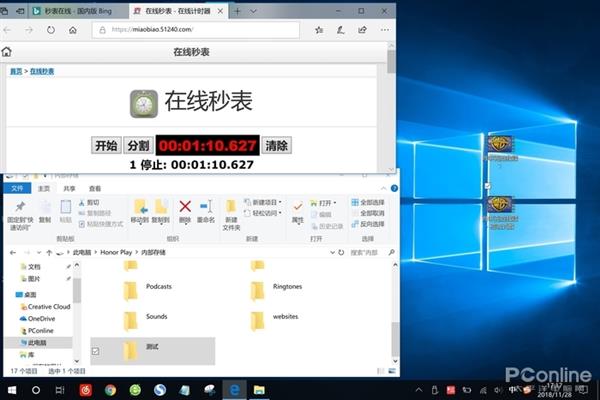
Task: Expand Edge tab preview chevron
Action: coord(253,11)
